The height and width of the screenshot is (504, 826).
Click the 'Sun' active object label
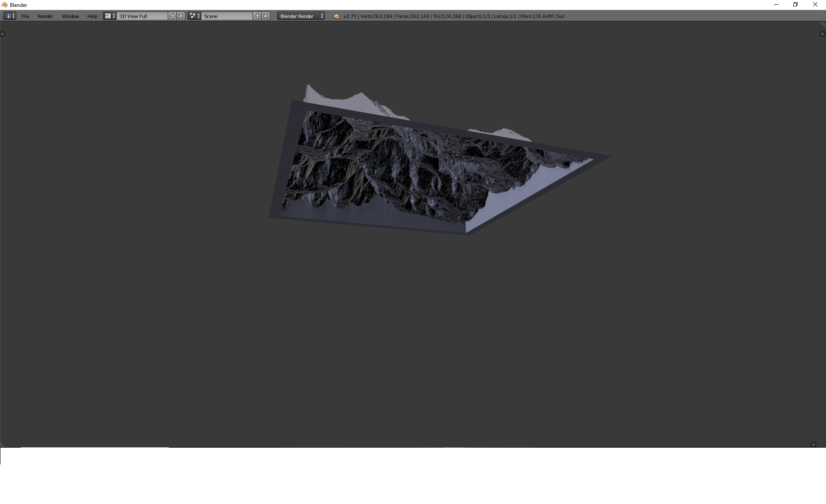(x=561, y=16)
